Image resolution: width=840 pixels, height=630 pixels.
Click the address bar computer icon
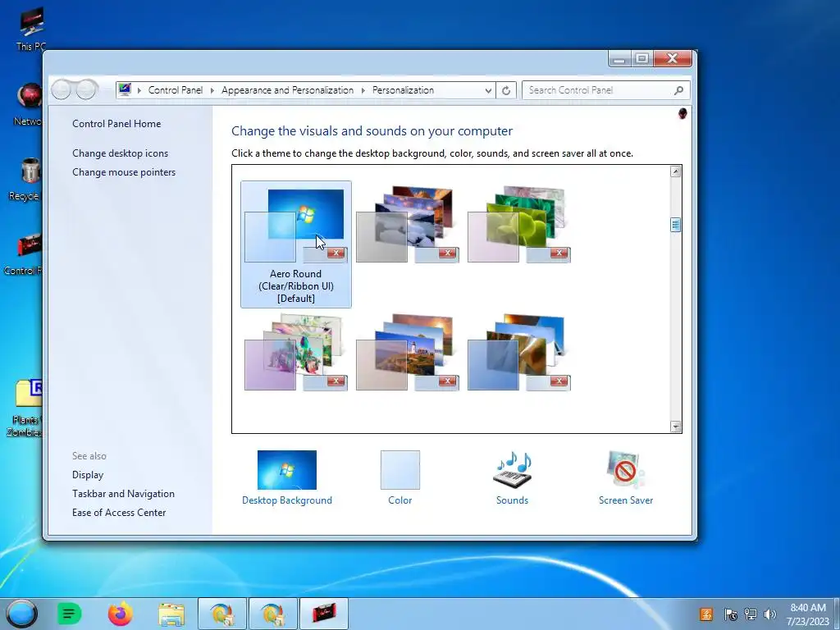(125, 89)
